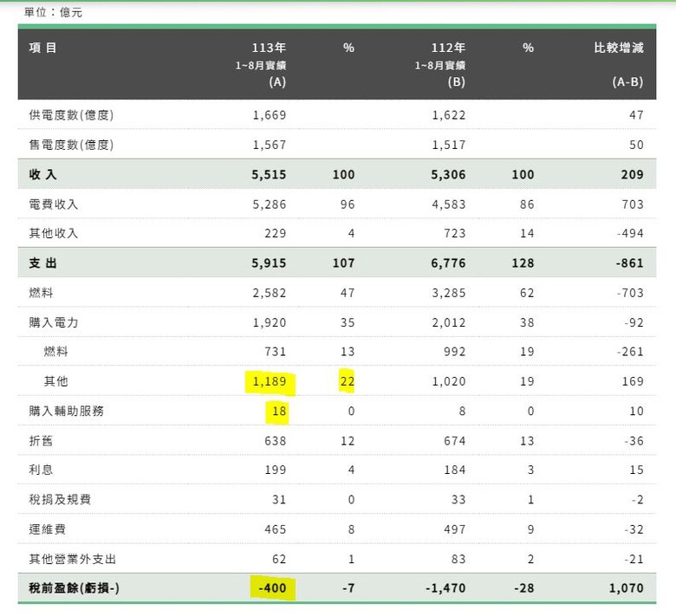676x616 pixels.
Task: Select the 112年 column header
Action: (448, 48)
